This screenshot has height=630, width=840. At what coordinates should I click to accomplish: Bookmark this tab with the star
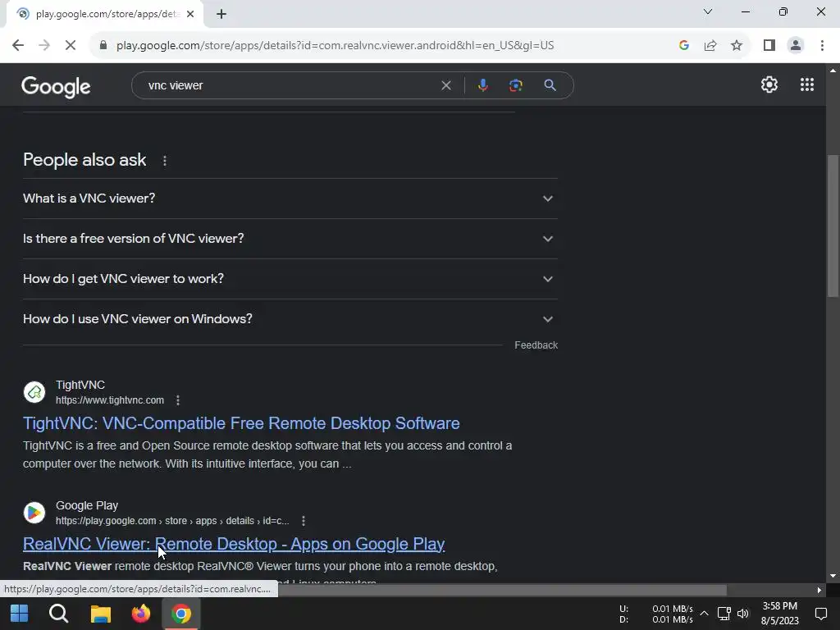[737, 46]
